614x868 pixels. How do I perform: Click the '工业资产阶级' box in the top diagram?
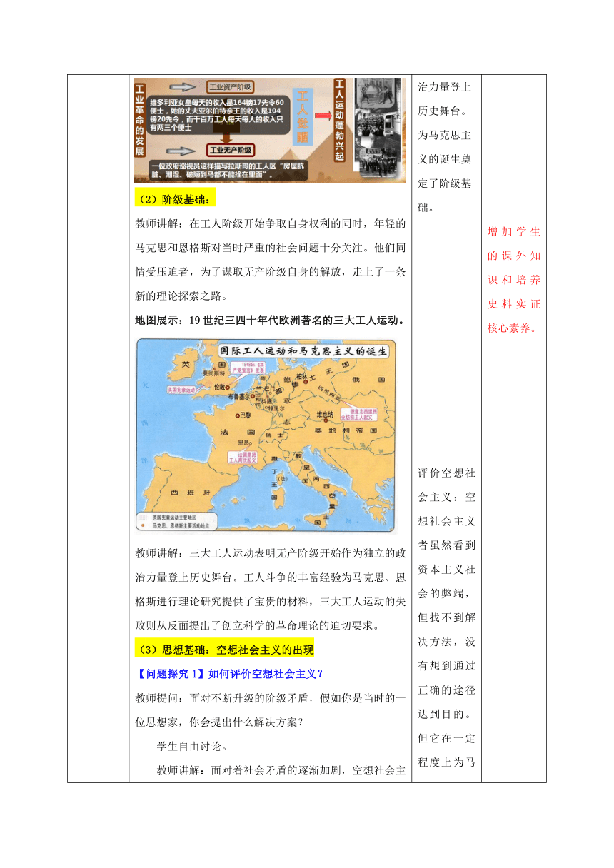pyautogui.click(x=230, y=86)
